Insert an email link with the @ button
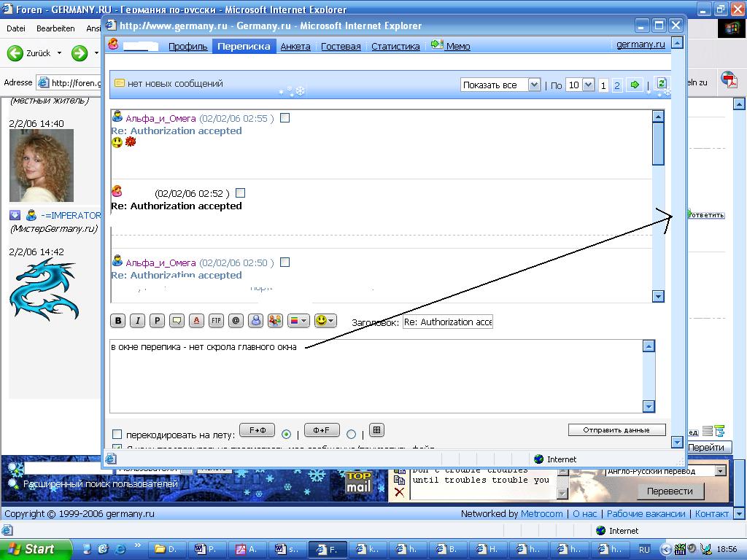 click(236, 321)
